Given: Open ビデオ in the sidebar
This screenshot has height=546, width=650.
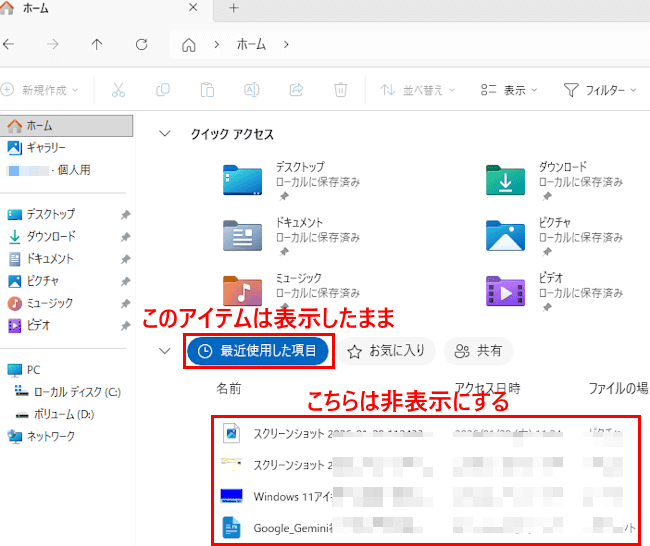Looking at the screenshot, I should pos(29,325).
